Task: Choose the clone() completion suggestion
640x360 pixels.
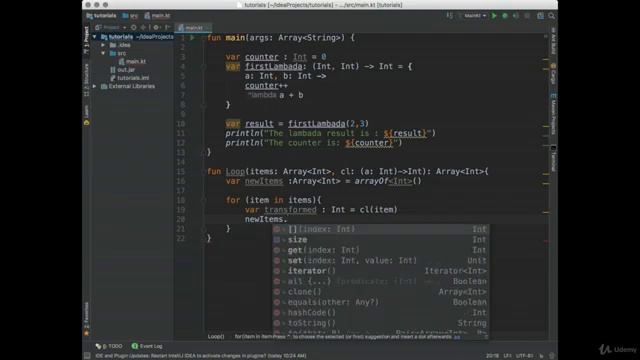Action: [x=381, y=292]
